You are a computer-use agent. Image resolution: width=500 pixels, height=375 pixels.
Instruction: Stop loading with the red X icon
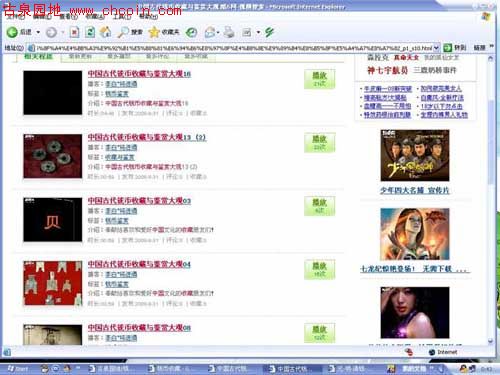point(74,32)
